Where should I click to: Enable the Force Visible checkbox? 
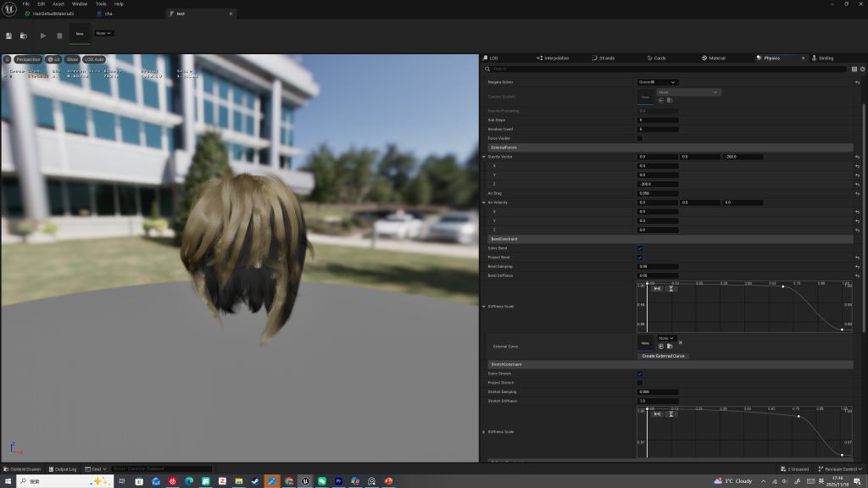coord(640,138)
